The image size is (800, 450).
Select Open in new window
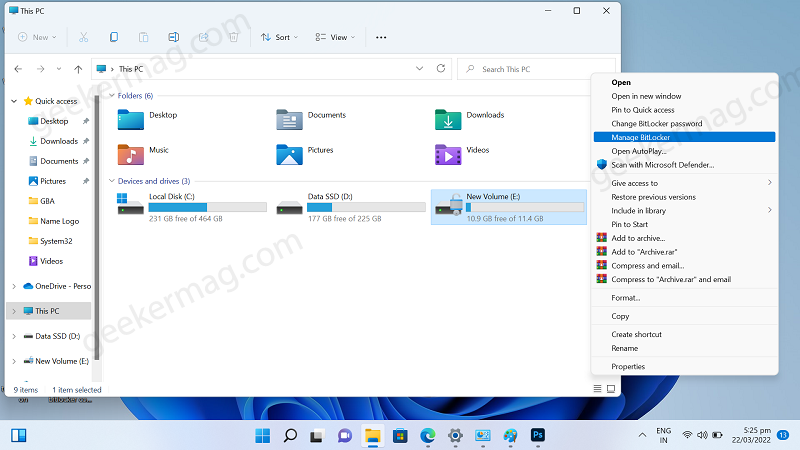point(684,96)
